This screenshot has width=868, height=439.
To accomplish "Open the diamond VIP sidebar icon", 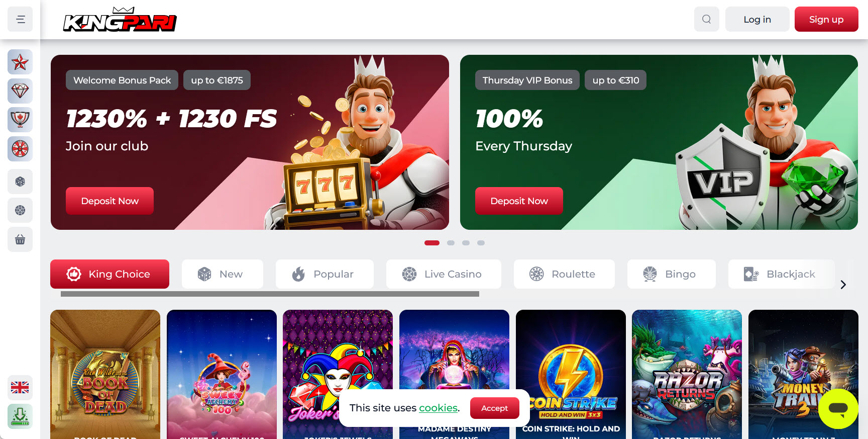I will tap(20, 91).
